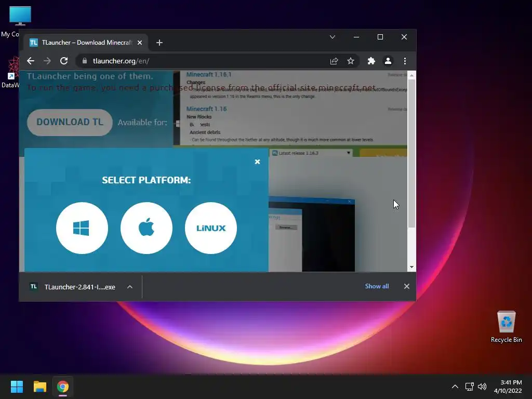Pick the Linux platform button
Image resolution: width=532 pixels, height=399 pixels.
tap(211, 228)
